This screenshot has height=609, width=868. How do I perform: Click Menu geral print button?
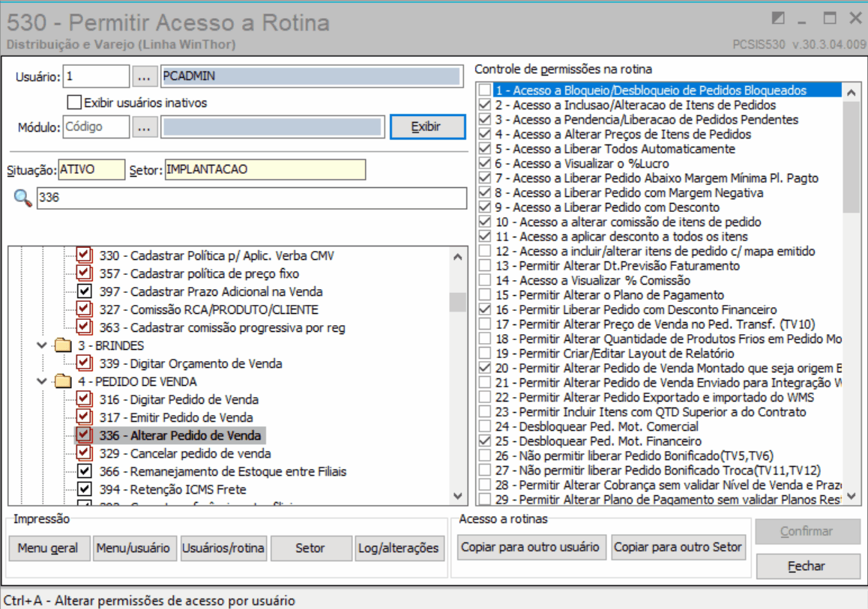[48, 548]
